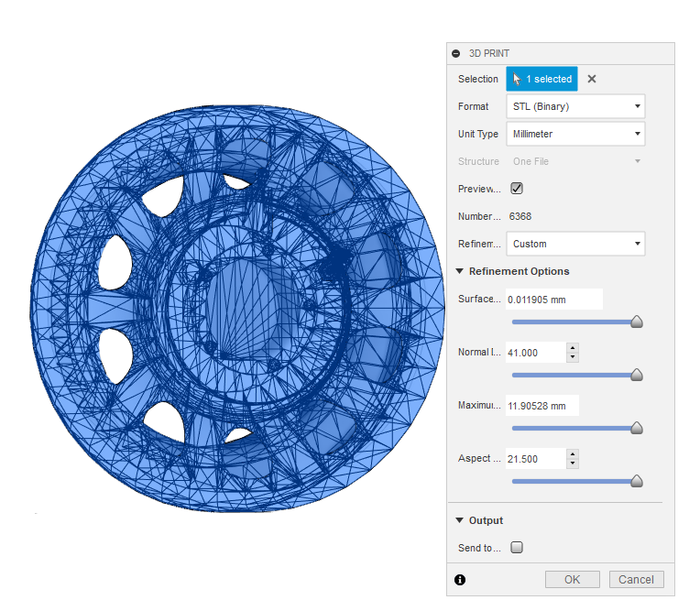The width and height of the screenshot is (700, 611).
Task: Click the Surface Deviation slider handle
Action: tap(637, 322)
